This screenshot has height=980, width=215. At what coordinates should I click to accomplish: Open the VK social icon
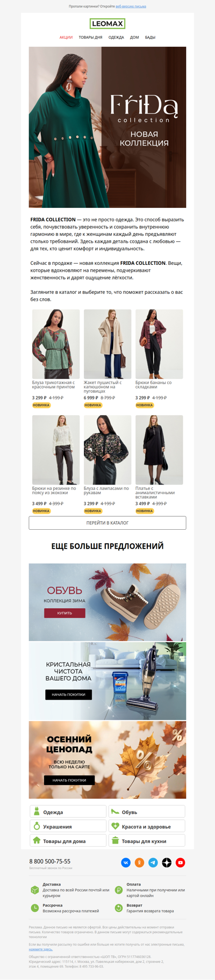[126, 862]
